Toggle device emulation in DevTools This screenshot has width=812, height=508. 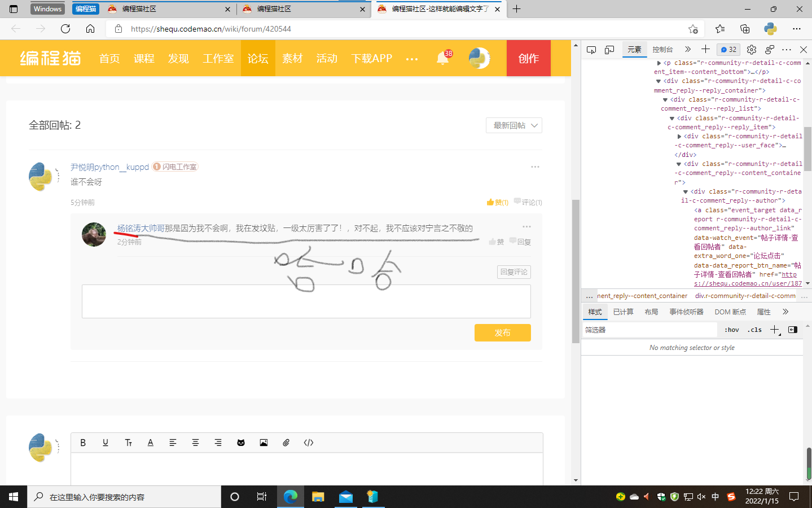pos(609,50)
